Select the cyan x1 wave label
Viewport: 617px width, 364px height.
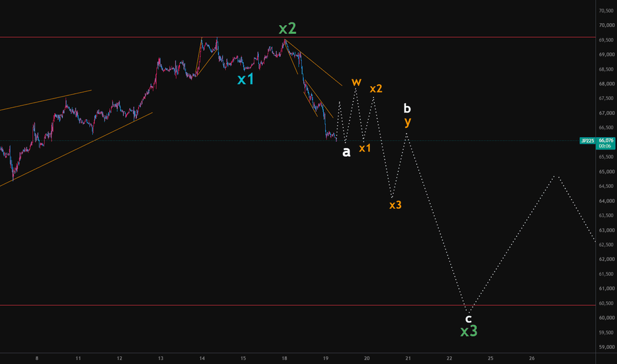pos(246,79)
